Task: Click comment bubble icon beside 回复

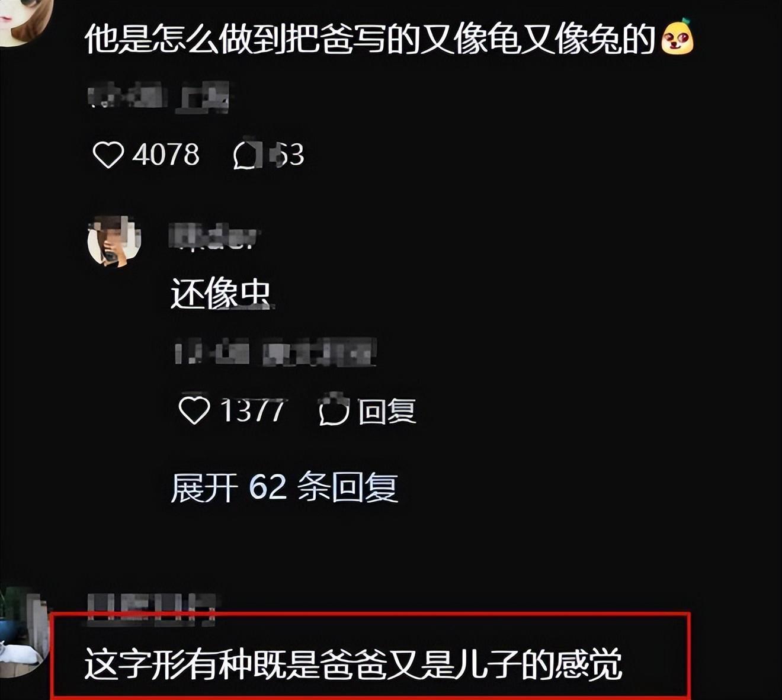Action: (334, 410)
